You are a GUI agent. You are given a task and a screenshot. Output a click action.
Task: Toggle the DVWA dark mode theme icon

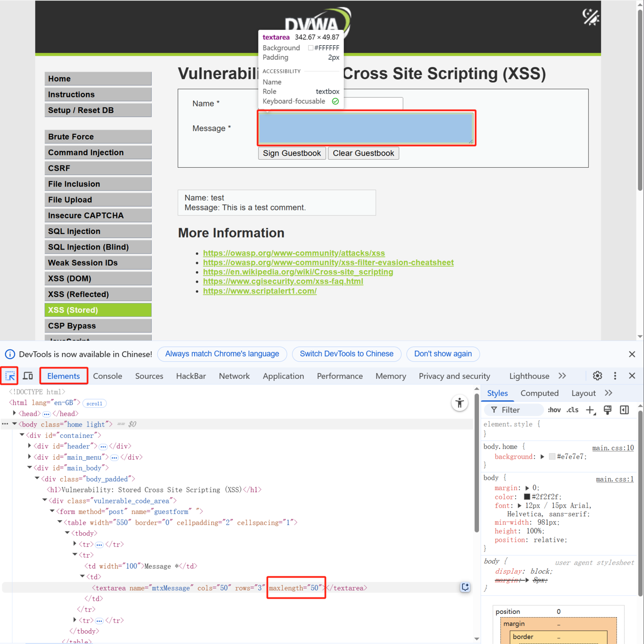point(590,17)
